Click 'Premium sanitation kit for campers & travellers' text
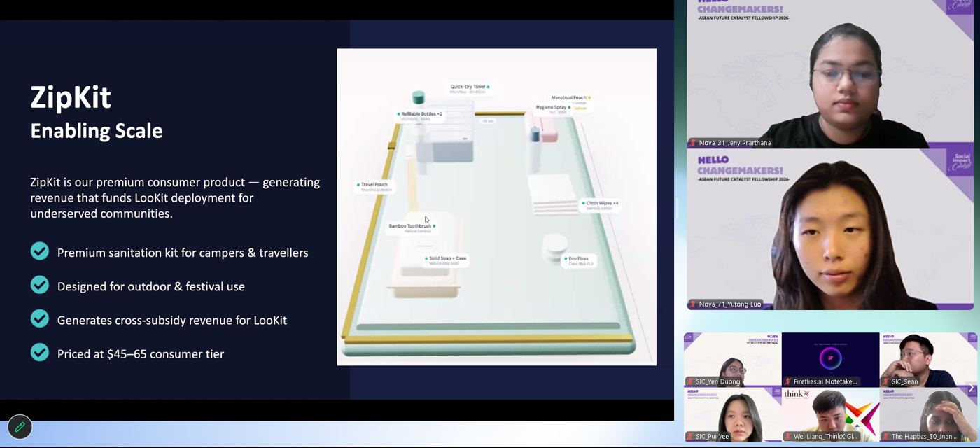The height and width of the screenshot is (448, 980). [x=183, y=253]
